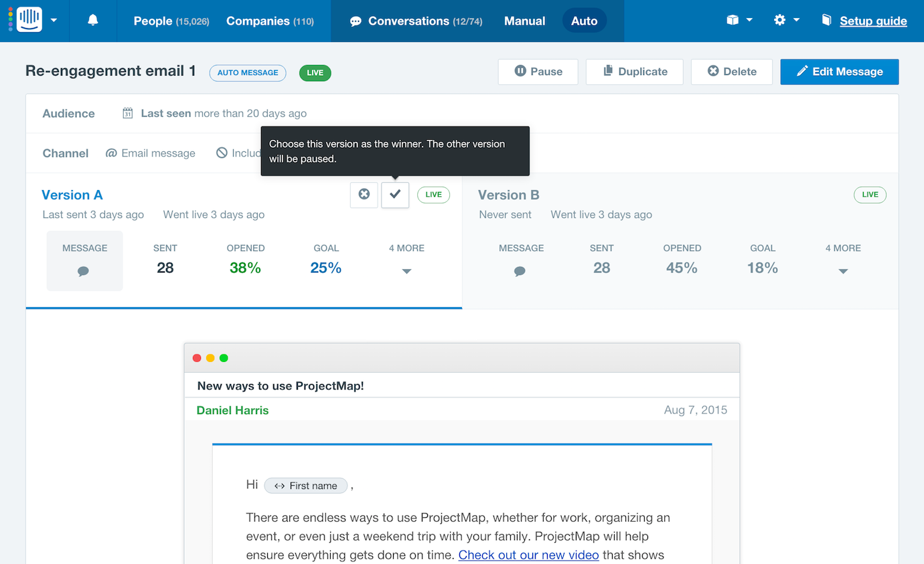924x564 pixels.
Task: Click the red close dot in email preview
Action: pyautogui.click(x=197, y=358)
